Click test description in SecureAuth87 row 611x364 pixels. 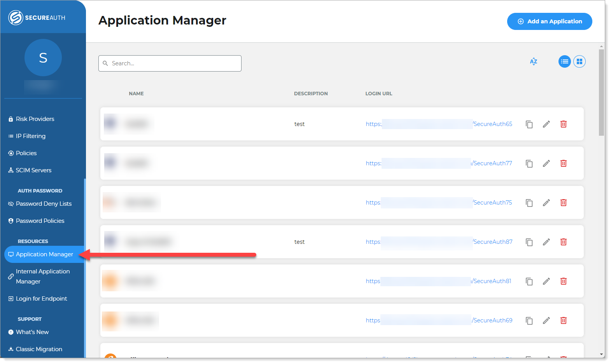coord(299,242)
